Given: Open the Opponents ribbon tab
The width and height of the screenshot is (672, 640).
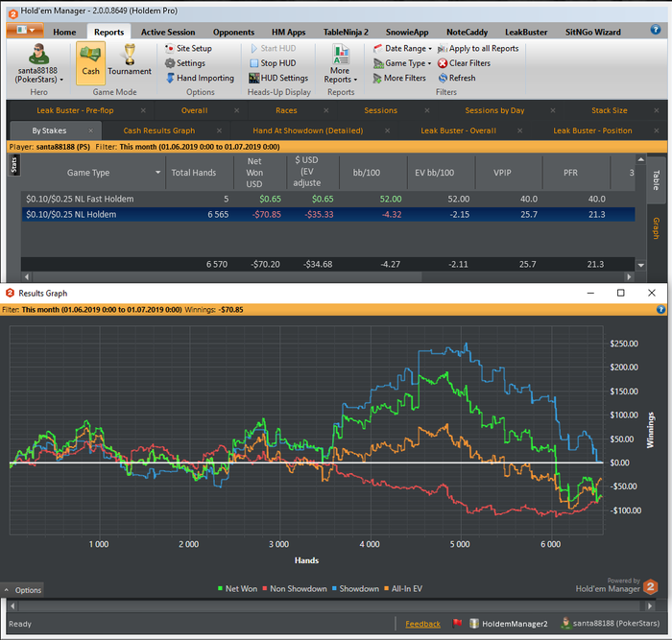Looking at the screenshot, I should tap(233, 32).
